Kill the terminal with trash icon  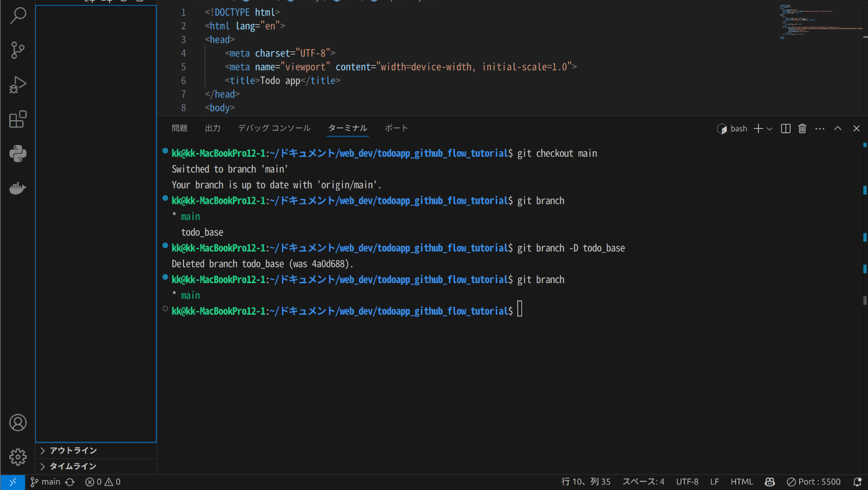click(802, 129)
